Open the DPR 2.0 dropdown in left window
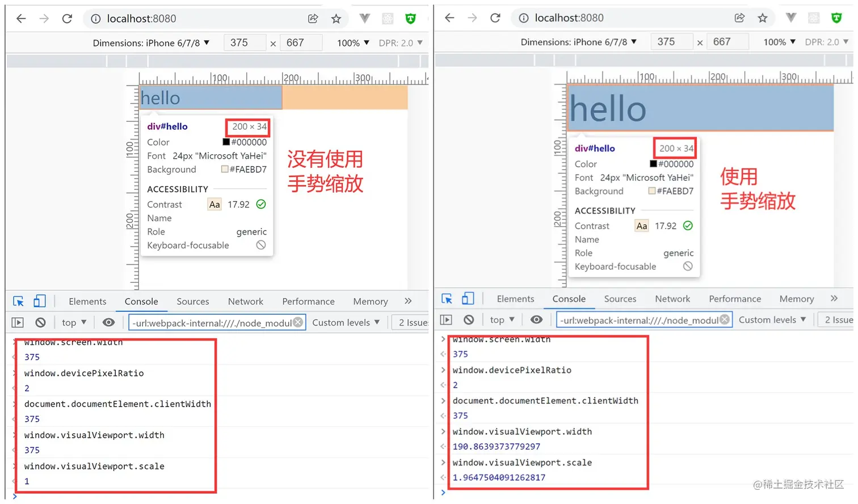Viewport: 858px width, 504px height. (401, 43)
